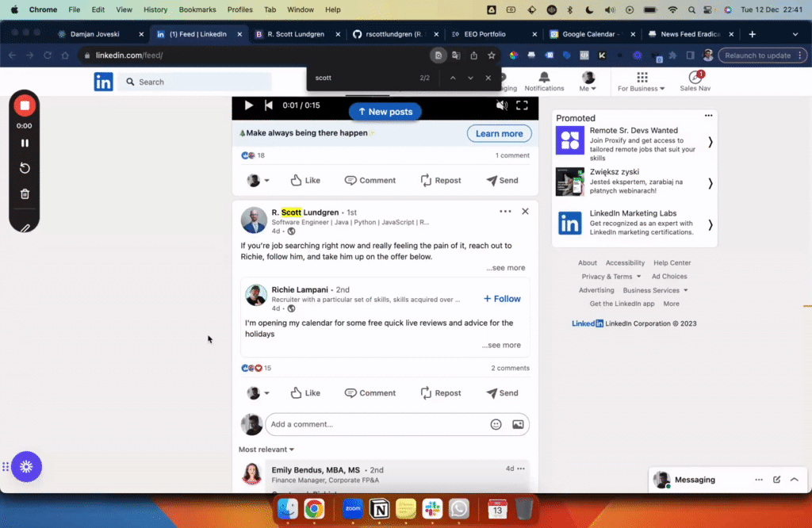This screenshot has width=812, height=528.
Task: Open the purple floating assistant button
Action: 26,466
